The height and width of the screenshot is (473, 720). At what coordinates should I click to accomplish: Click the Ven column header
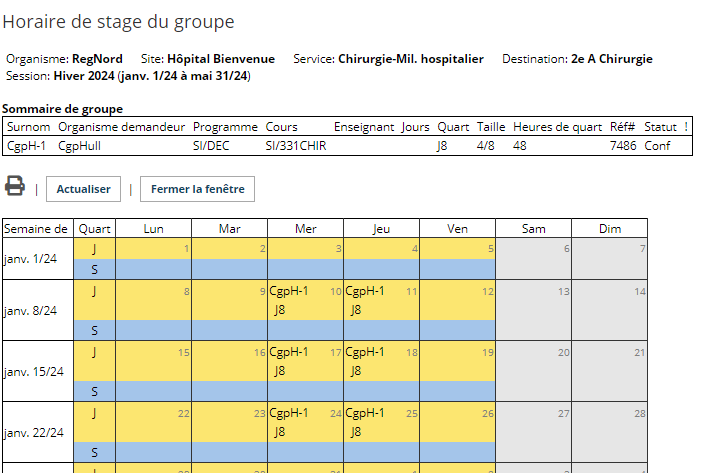coord(457,229)
